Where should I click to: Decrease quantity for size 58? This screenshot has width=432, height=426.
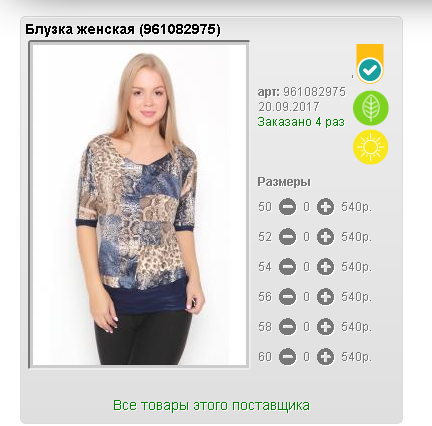287,327
